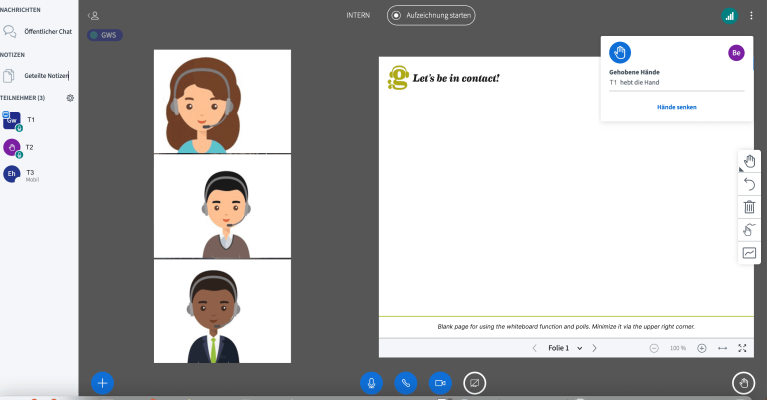The image size is (767, 400).
Task: Make the presentation fullscreen
Action: 742,348
